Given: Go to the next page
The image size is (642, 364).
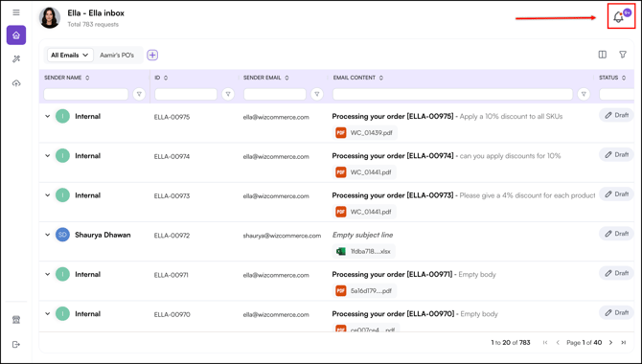Looking at the screenshot, I should pyautogui.click(x=611, y=343).
